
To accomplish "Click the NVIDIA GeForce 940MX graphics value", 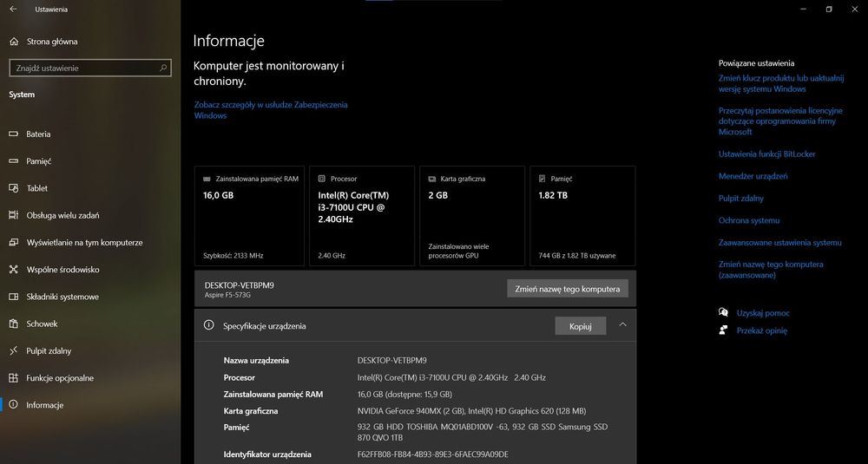I will [471, 411].
